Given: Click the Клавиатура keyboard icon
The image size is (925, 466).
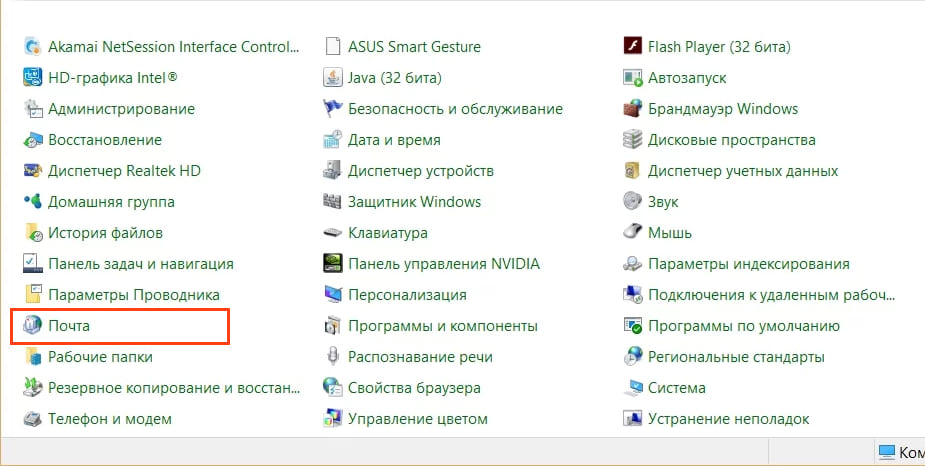Looking at the screenshot, I should 333,232.
